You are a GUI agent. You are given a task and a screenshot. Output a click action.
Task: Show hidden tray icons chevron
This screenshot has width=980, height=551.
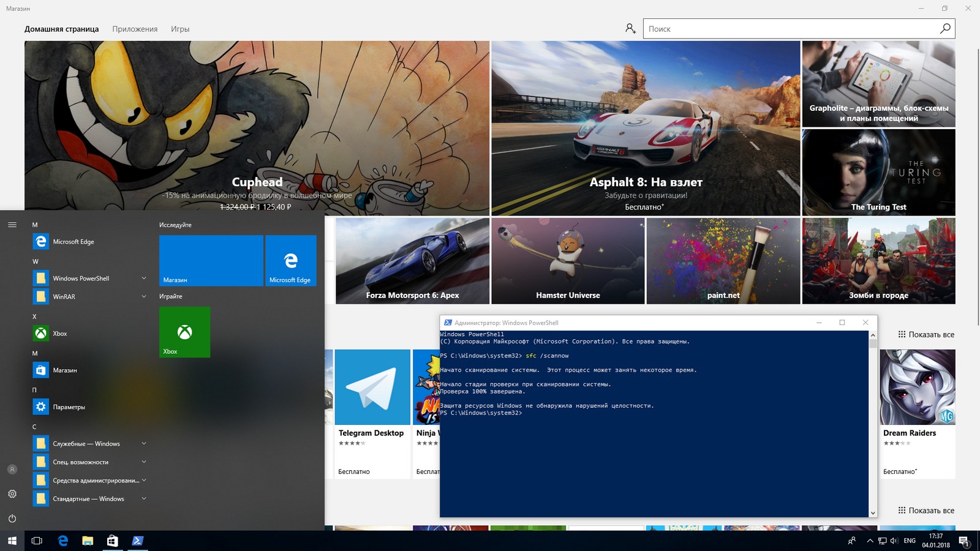(x=870, y=541)
